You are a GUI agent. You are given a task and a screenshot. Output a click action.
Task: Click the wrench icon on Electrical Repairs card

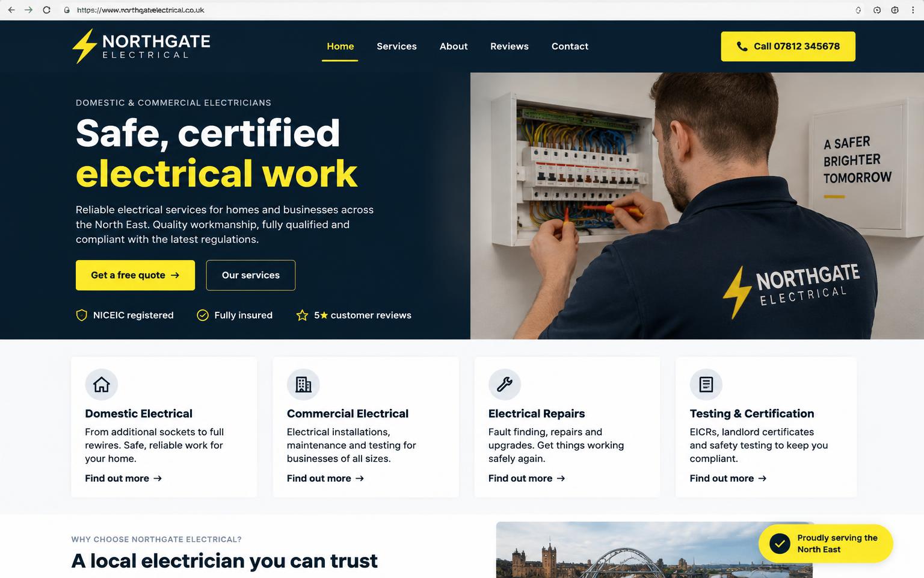505,384
